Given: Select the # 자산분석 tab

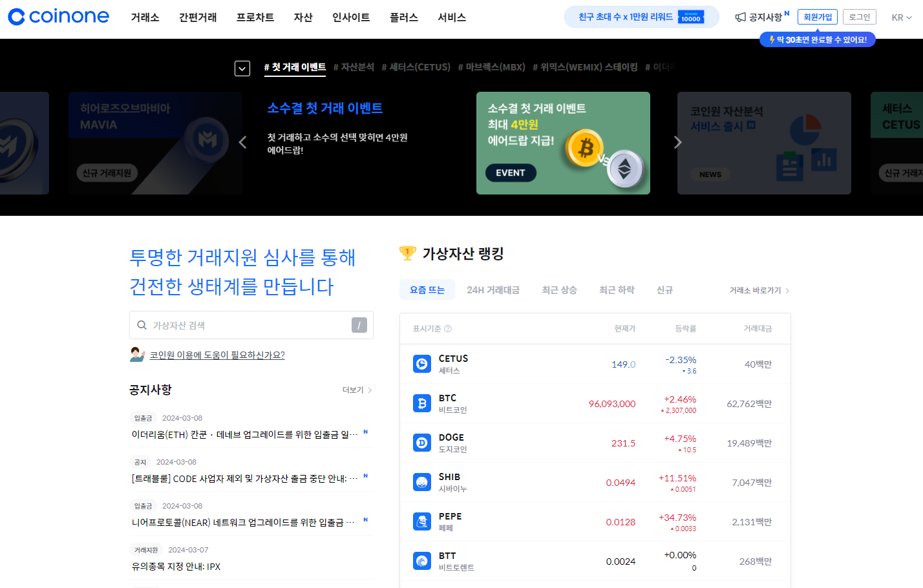Looking at the screenshot, I should 354,67.
